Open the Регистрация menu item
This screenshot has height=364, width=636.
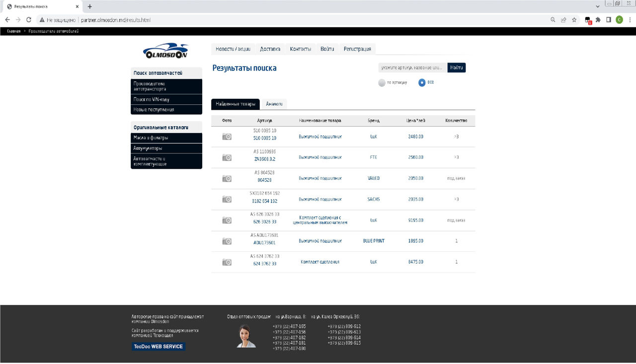click(357, 49)
